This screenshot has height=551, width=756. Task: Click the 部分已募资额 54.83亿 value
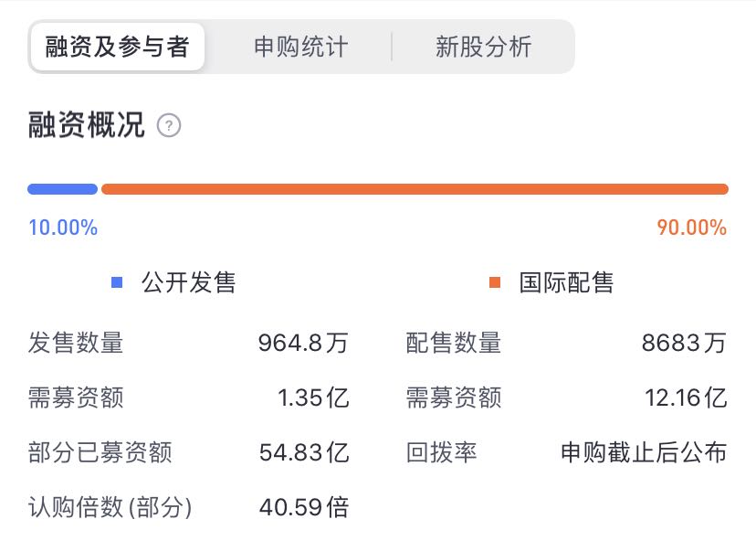[304, 452]
